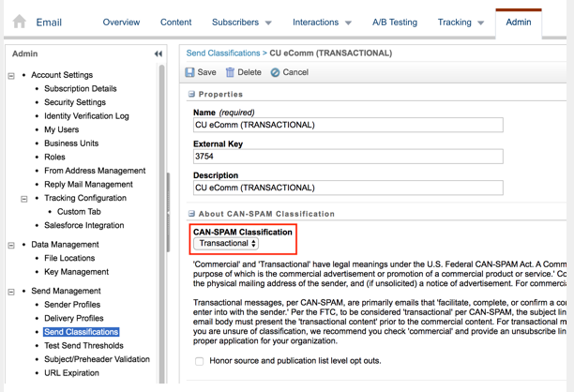This screenshot has width=574, height=392.
Task: Open Key Management in the tree
Action: 76,272
